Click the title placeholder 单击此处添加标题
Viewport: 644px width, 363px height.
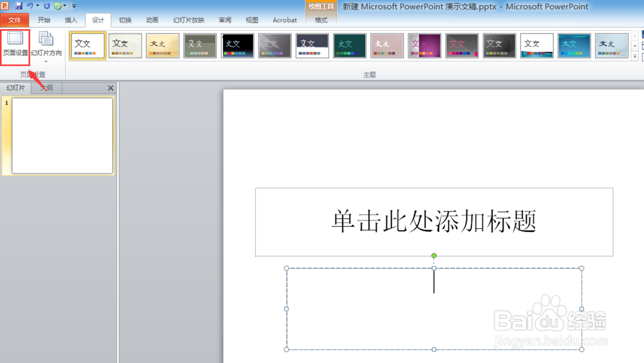point(434,222)
